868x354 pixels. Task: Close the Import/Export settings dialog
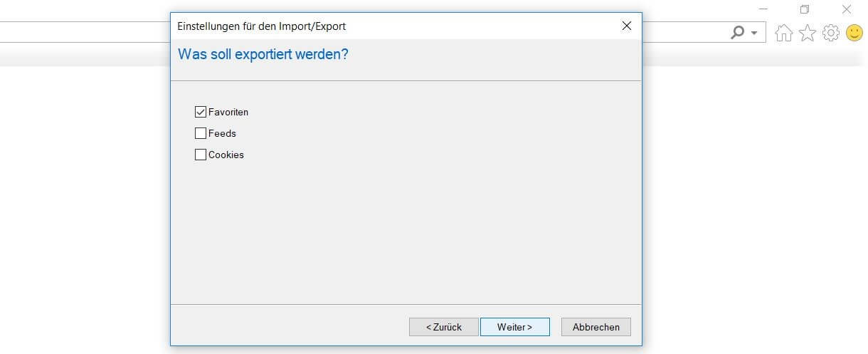point(627,26)
